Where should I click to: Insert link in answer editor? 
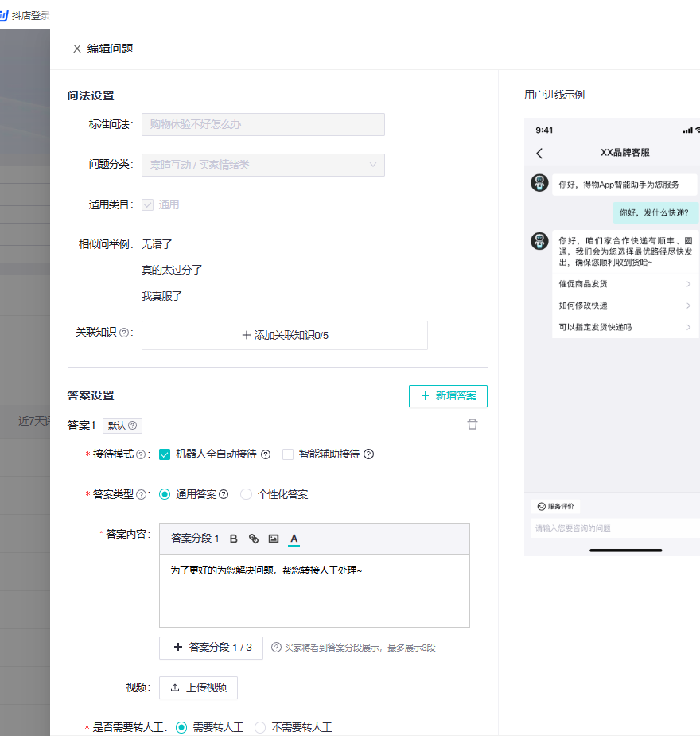(253, 539)
